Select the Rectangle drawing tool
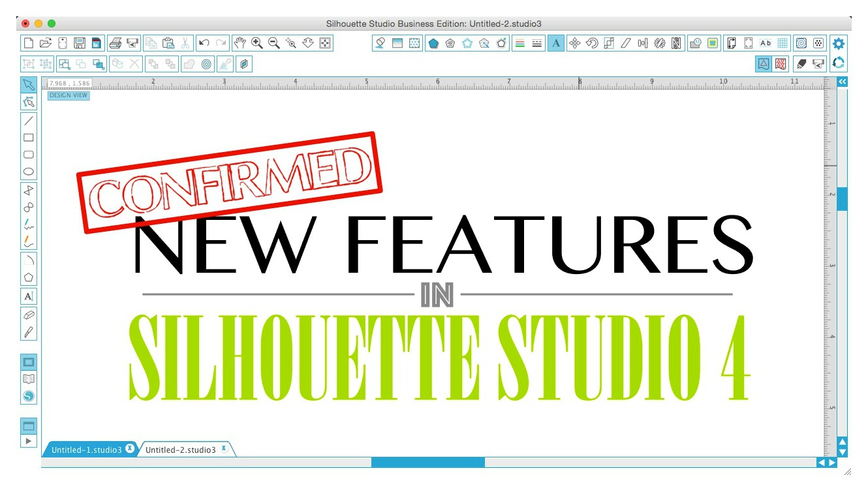Screen dimensions: 868x492 (x=29, y=138)
